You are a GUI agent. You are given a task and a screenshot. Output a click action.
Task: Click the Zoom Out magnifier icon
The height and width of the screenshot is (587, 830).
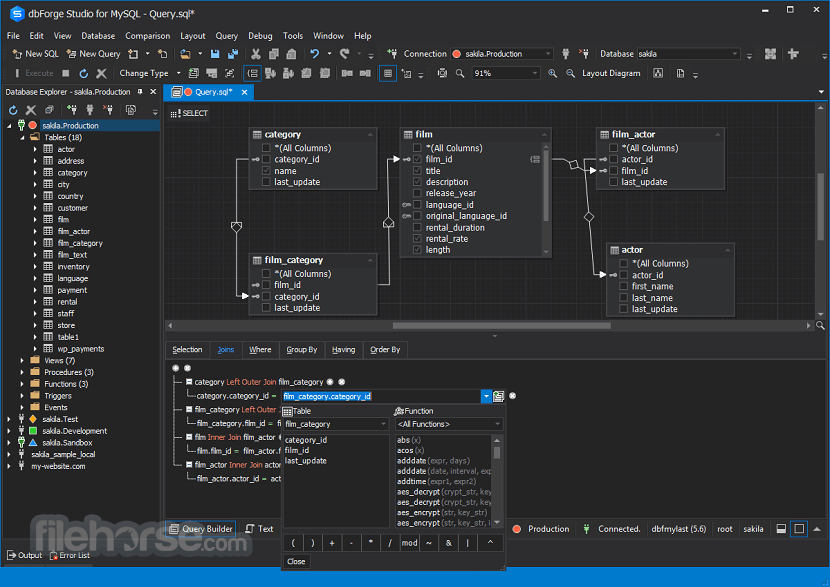[570, 74]
